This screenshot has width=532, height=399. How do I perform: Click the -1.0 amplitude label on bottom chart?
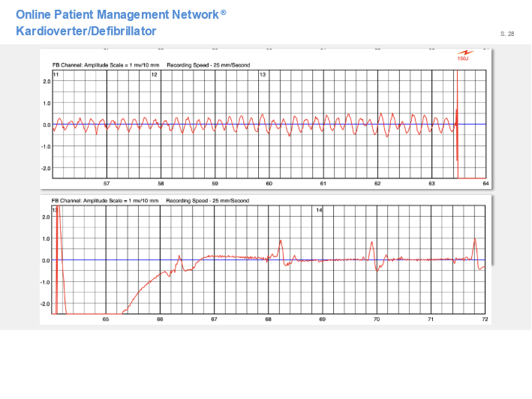point(46,282)
